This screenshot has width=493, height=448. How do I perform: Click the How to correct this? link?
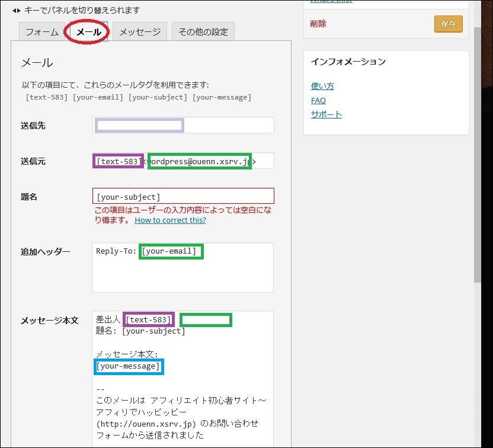(x=170, y=220)
